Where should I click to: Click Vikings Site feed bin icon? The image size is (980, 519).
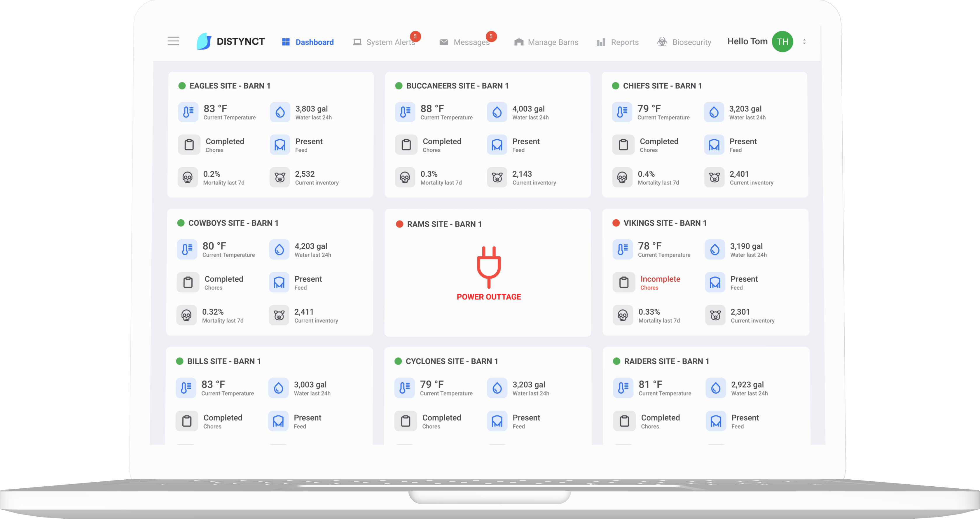click(x=715, y=282)
